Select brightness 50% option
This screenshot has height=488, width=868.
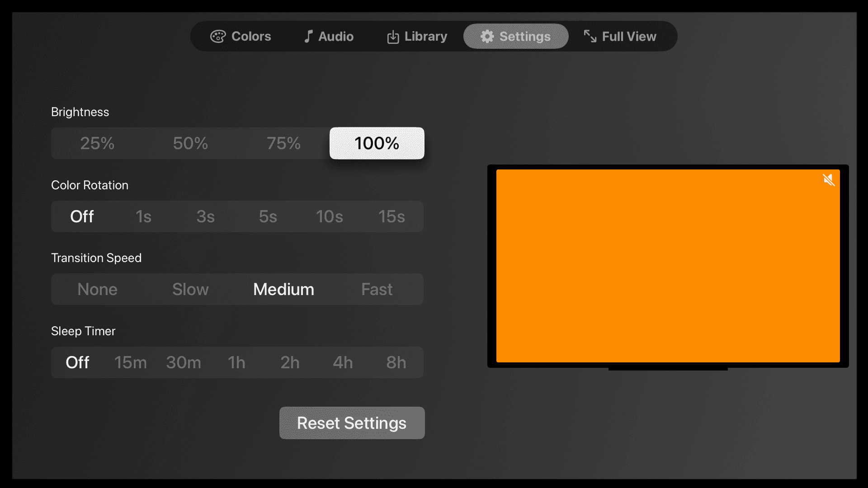(190, 143)
